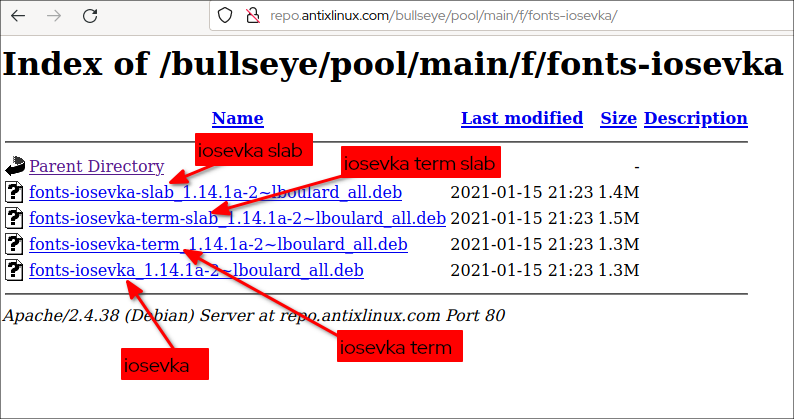Click the insecure connection padlock icon
The width and height of the screenshot is (794, 419).
click(x=253, y=16)
